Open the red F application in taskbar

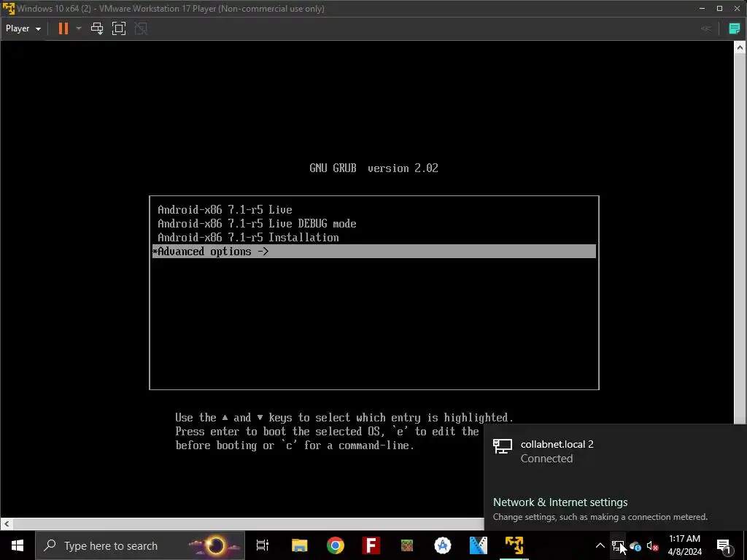[371, 545]
